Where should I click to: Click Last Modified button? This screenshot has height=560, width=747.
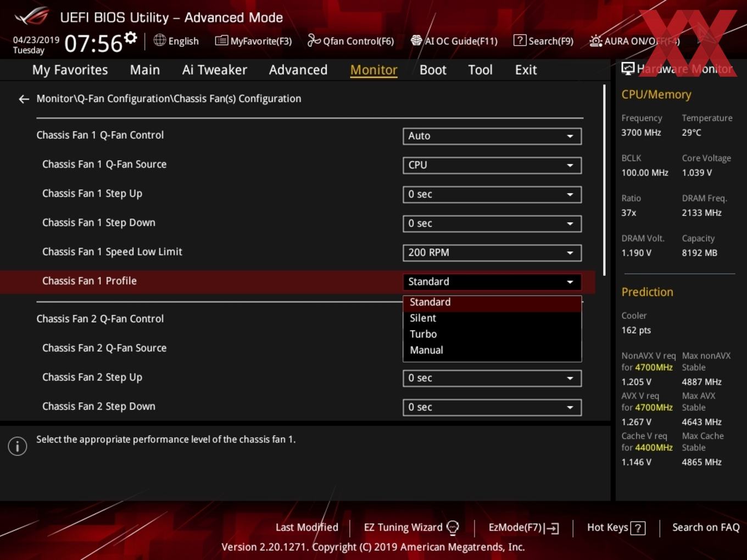pyautogui.click(x=306, y=528)
